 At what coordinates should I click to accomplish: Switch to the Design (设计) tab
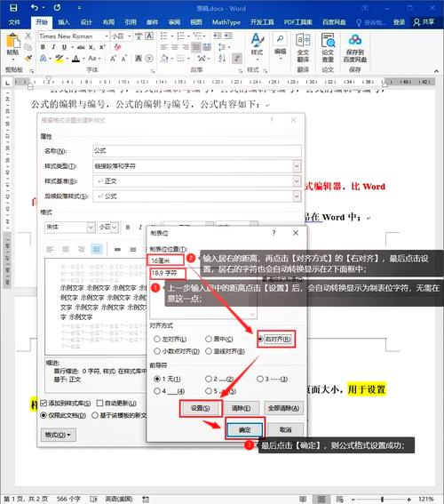[86, 22]
